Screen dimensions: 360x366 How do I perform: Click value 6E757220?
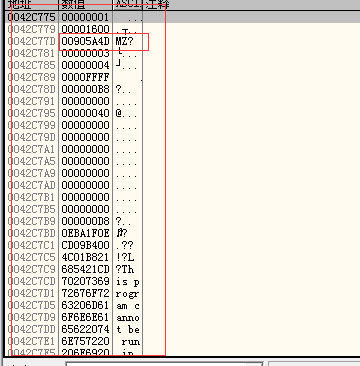click(x=85, y=342)
